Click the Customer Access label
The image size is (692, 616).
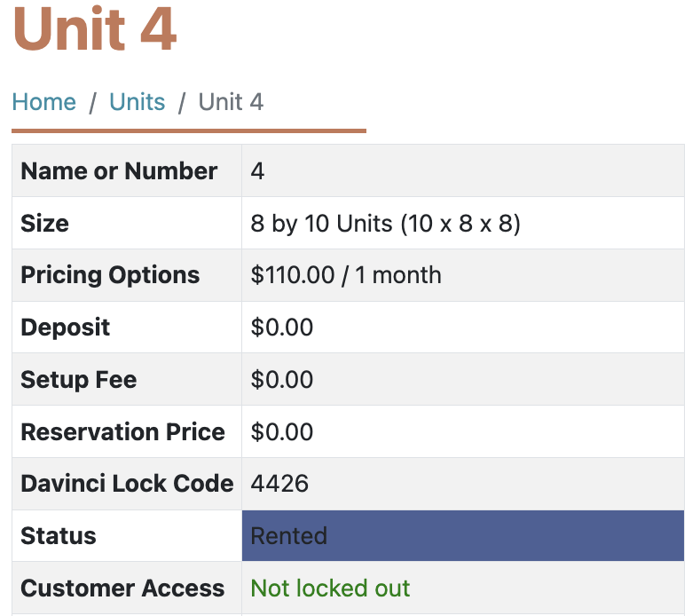click(x=122, y=588)
